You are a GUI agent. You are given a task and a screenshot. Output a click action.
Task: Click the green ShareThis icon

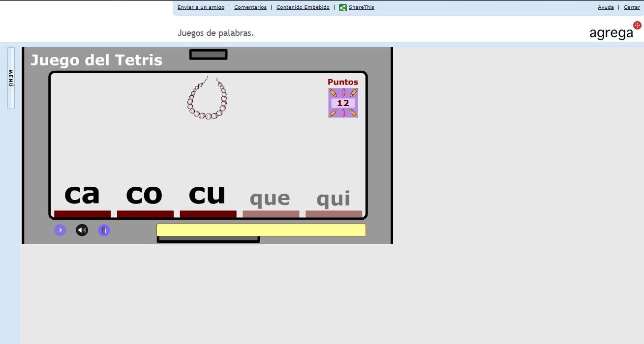[x=342, y=7]
